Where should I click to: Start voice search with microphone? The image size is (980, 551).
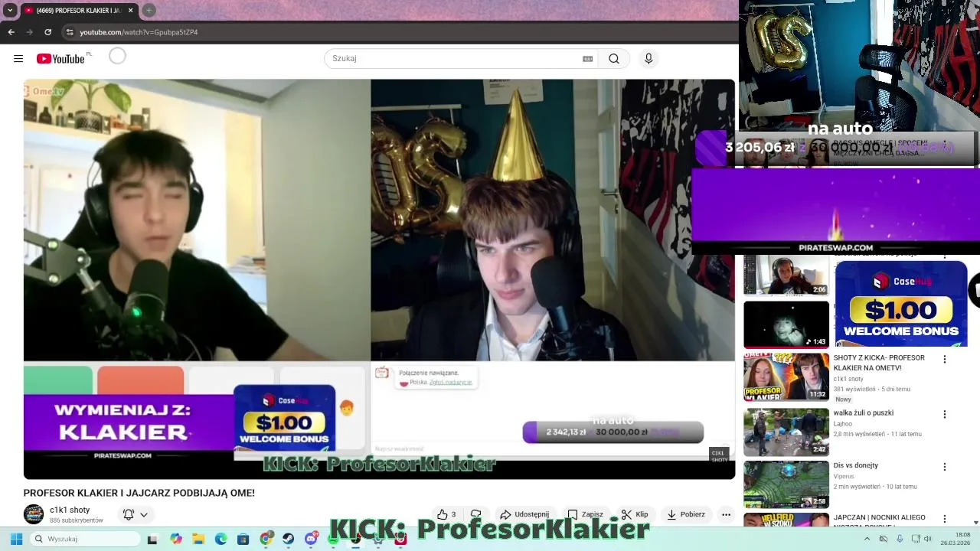click(648, 58)
